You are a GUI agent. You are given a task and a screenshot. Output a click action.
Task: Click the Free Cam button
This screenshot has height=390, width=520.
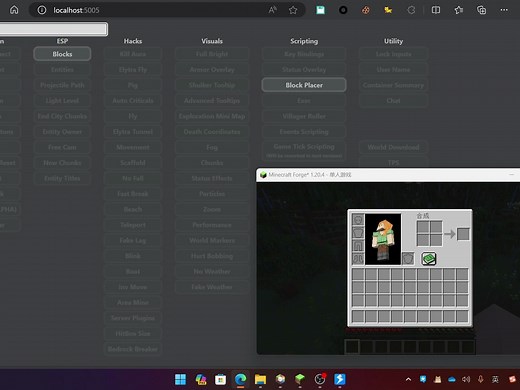[x=62, y=147]
